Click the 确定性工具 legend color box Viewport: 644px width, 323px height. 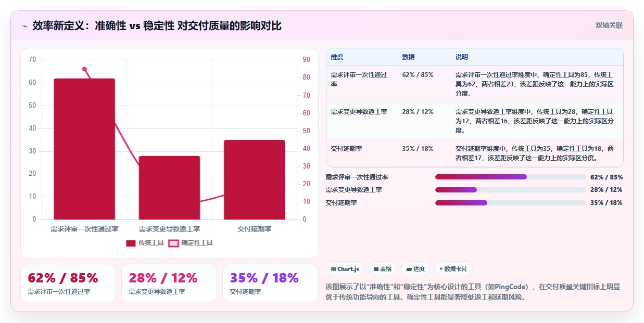coord(173,243)
